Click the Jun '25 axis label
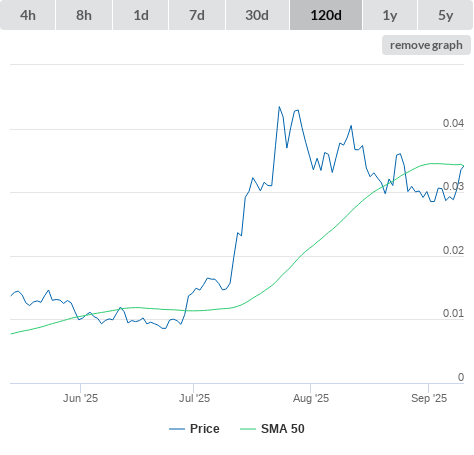Image resolution: width=474 pixels, height=455 pixels. [80, 398]
